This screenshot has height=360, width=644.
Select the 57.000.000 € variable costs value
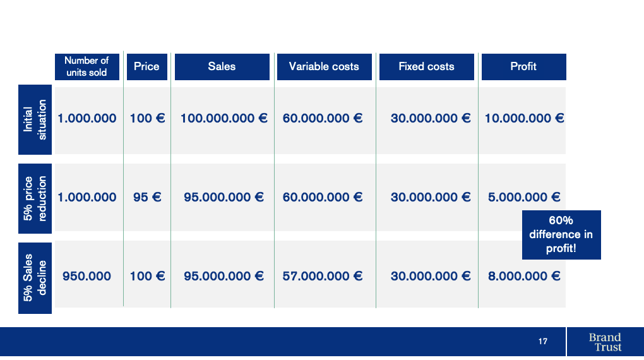pyautogui.click(x=323, y=276)
